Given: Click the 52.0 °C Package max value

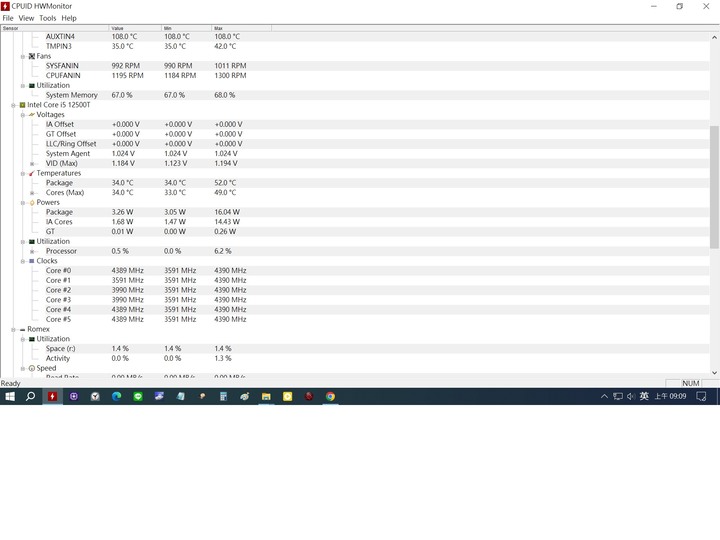Looking at the screenshot, I should coord(225,183).
